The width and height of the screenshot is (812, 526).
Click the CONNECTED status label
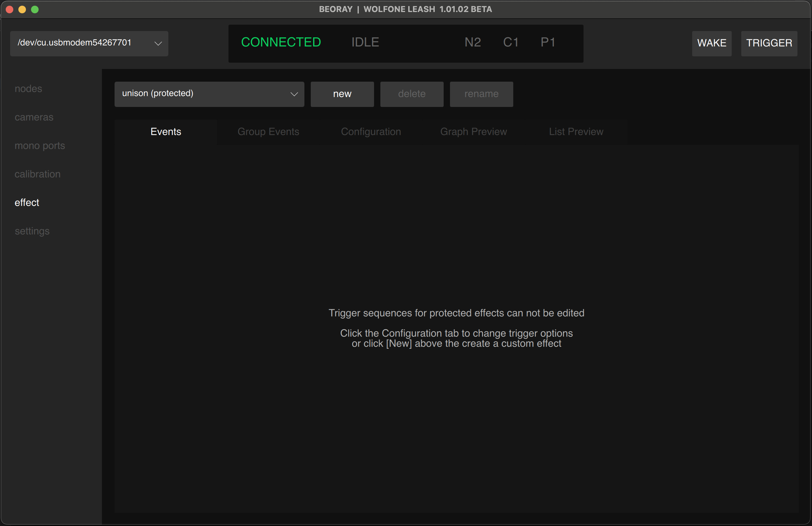pyautogui.click(x=281, y=42)
